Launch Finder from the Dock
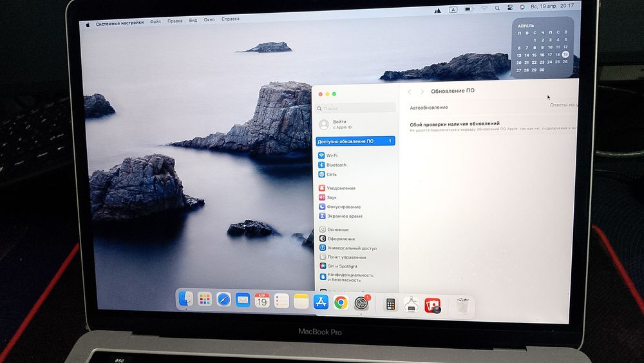The width and height of the screenshot is (644, 363). click(x=185, y=299)
